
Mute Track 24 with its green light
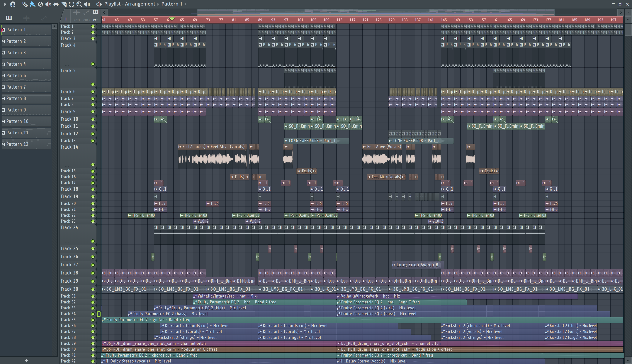[x=93, y=241]
